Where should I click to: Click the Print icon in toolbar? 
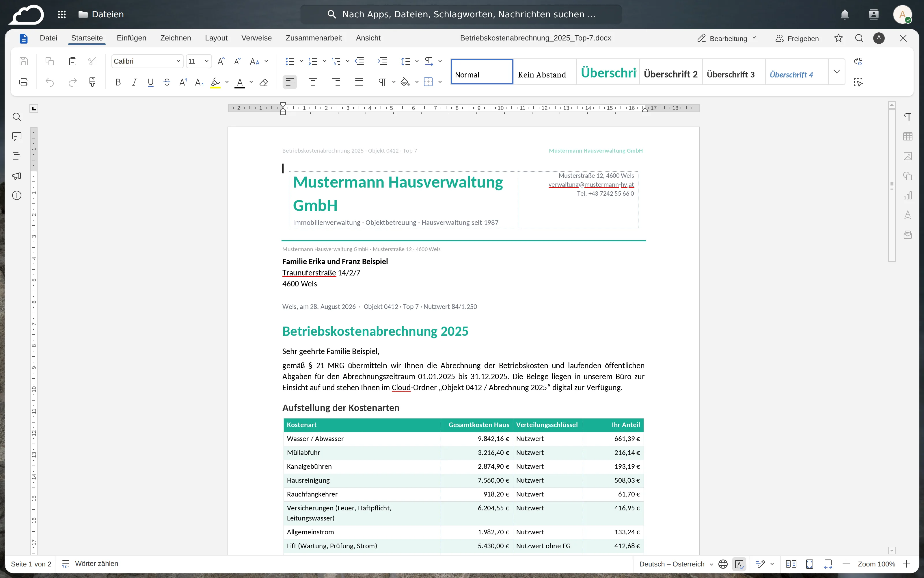point(24,82)
